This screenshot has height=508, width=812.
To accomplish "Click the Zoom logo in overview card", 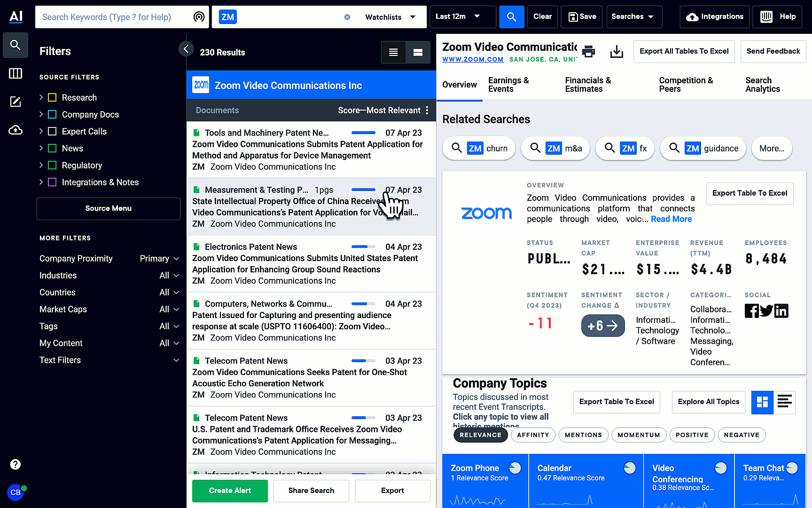I will pos(486,213).
